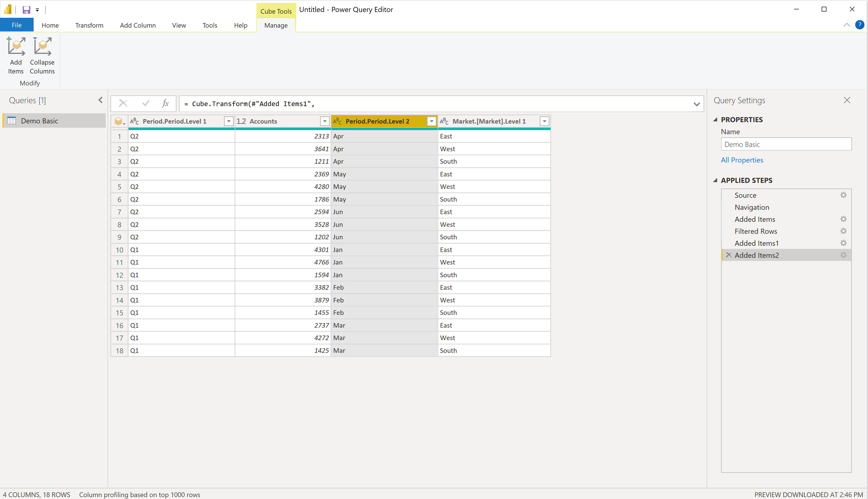Open the Filtered Rows step gear settings
Viewport: 868px width, 499px height.
(843, 231)
